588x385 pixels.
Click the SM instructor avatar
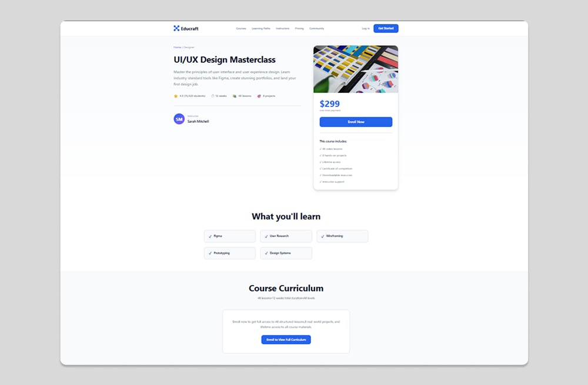tap(179, 119)
